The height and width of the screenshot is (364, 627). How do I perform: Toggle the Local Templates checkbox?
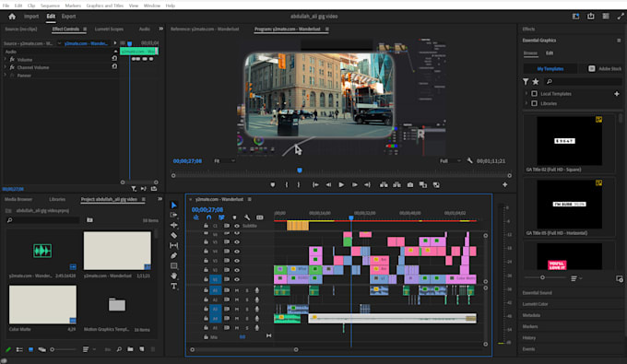click(x=534, y=93)
